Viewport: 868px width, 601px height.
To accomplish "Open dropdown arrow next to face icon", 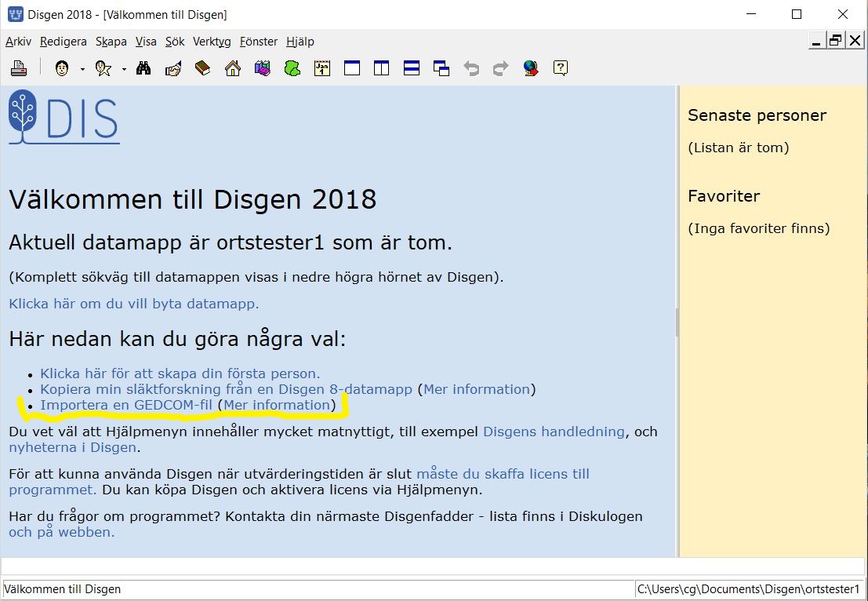I will coord(82,69).
